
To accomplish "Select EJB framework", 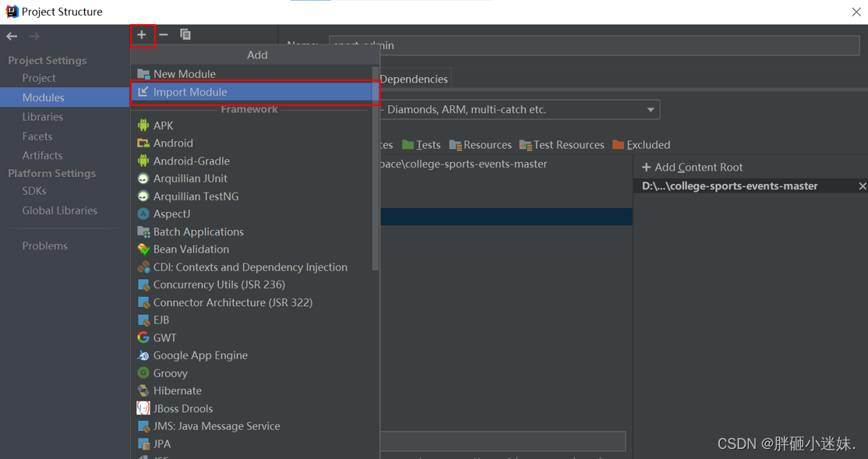I will point(255,320).
